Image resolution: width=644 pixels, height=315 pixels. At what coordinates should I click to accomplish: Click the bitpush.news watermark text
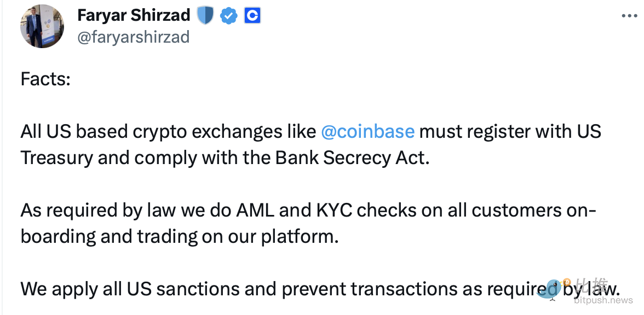602,300
